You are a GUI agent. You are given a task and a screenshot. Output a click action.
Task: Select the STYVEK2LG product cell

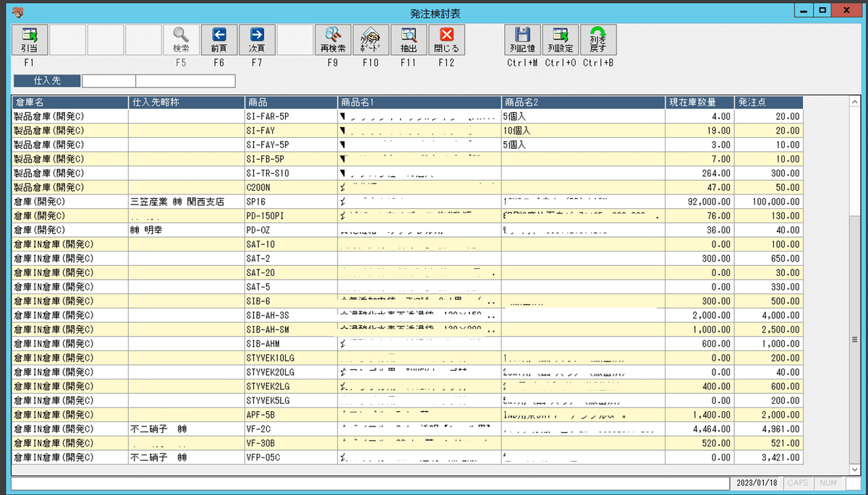click(x=291, y=387)
